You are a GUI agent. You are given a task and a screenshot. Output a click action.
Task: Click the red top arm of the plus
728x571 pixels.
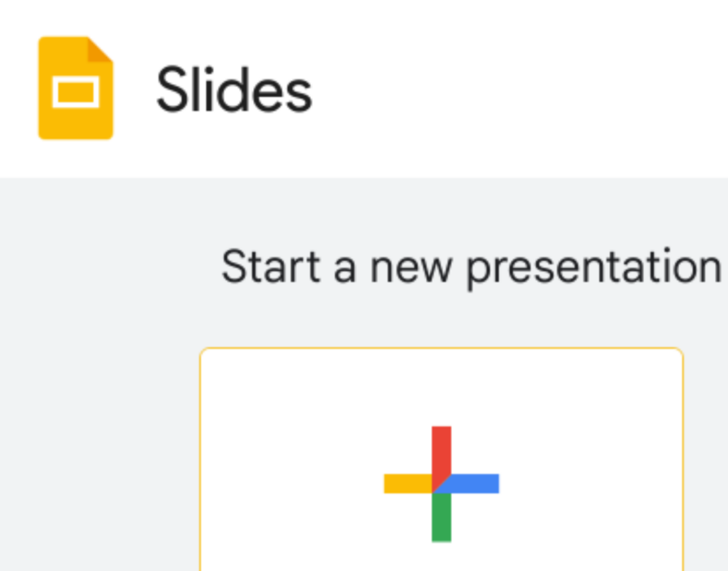click(441, 449)
